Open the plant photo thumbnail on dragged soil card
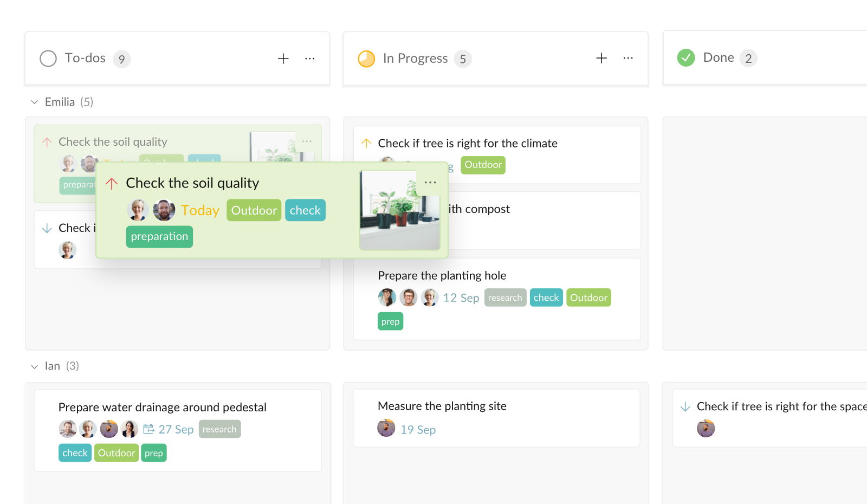Screen dimensions: 867x504 pyautogui.click(x=400, y=210)
